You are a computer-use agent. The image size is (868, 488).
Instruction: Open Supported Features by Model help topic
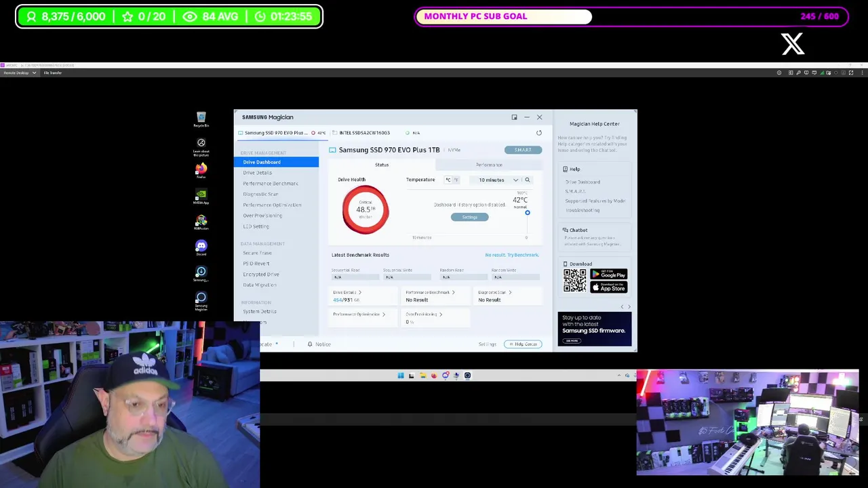pos(595,201)
